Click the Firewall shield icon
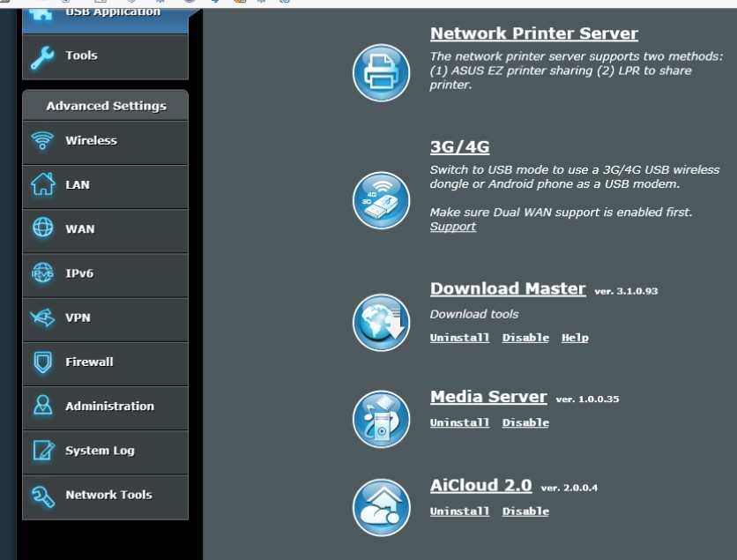The height and width of the screenshot is (560, 737). point(42,362)
